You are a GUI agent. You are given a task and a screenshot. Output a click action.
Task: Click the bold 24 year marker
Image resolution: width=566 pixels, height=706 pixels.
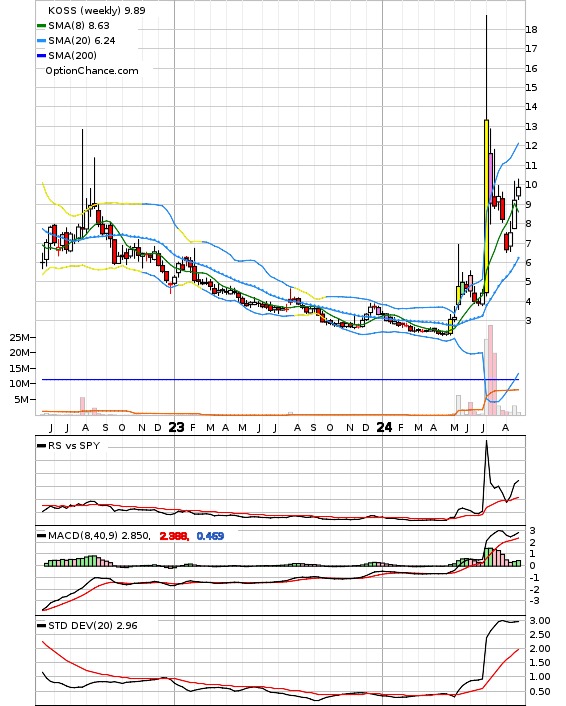pos(384,427)
